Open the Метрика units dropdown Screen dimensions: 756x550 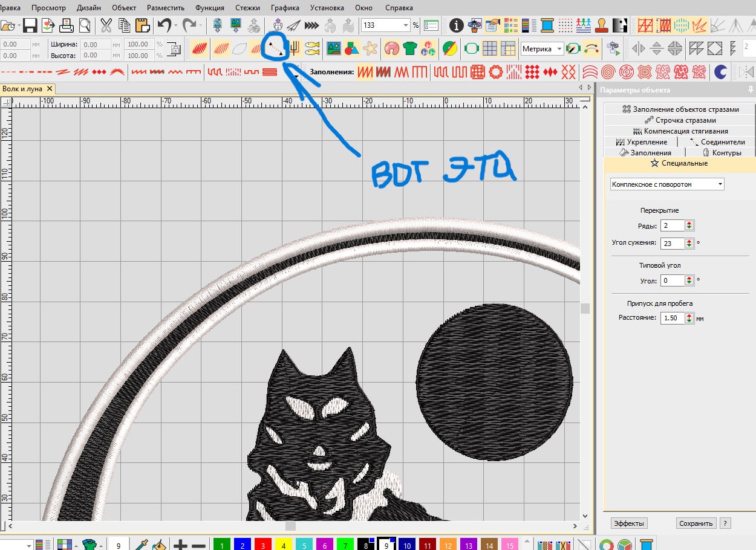pos(543,48)
